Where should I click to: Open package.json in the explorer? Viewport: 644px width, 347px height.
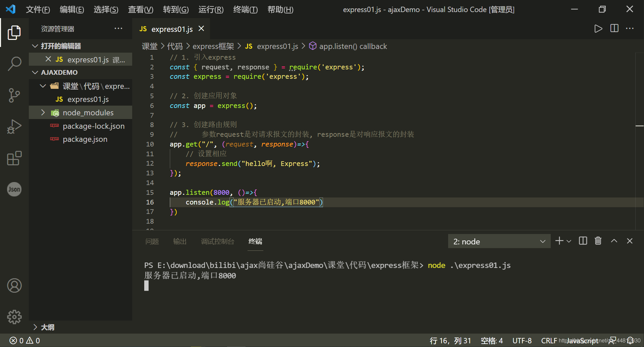pyautogui.click(x=85, y=139)
